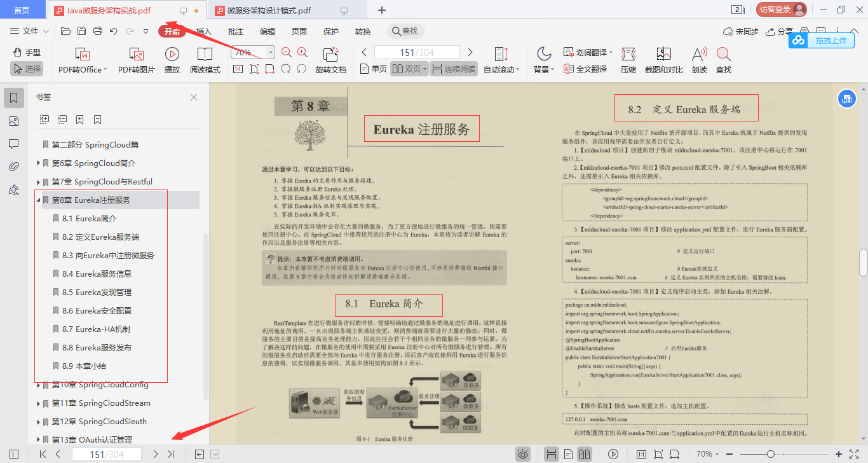Toggle navigation pane icon in status bar
The height and width of the screenshot is (463, 868).
coord(14,454)
